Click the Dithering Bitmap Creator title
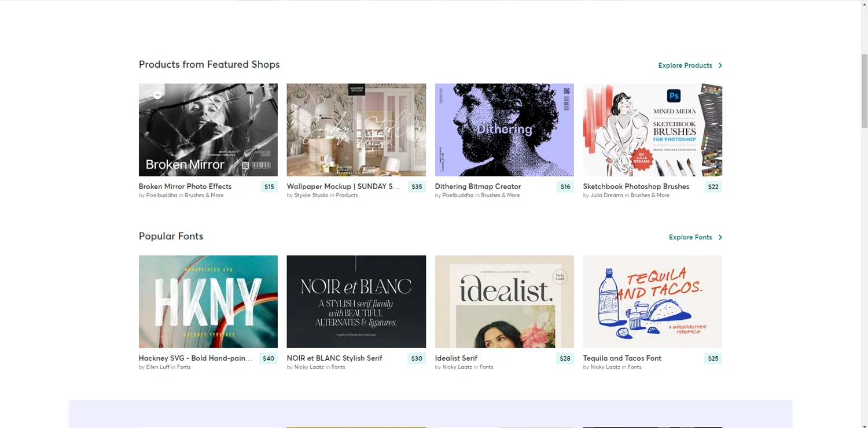This screenshot has width=868, height=428. click(x=478, y=186)
